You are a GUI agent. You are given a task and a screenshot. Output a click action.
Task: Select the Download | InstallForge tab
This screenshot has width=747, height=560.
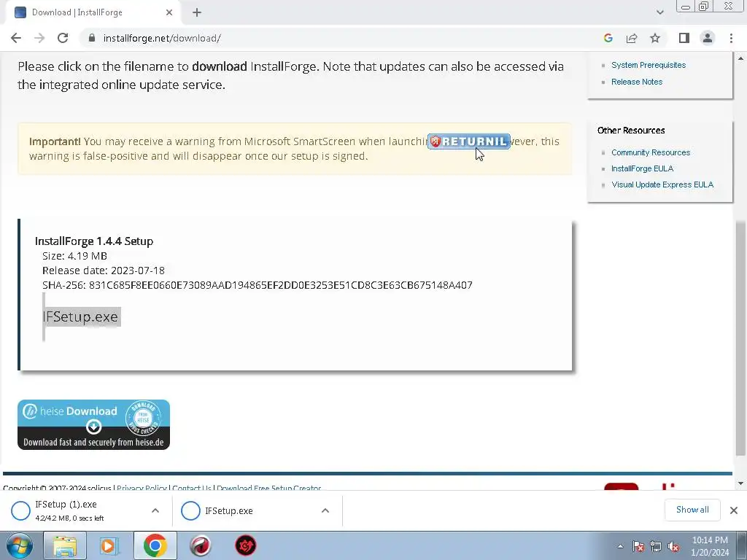(x=93, y=13)
